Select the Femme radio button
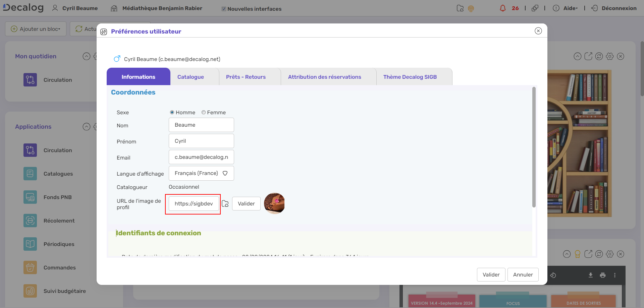Viewport: 644px width, 308px height. coord(204,113)
